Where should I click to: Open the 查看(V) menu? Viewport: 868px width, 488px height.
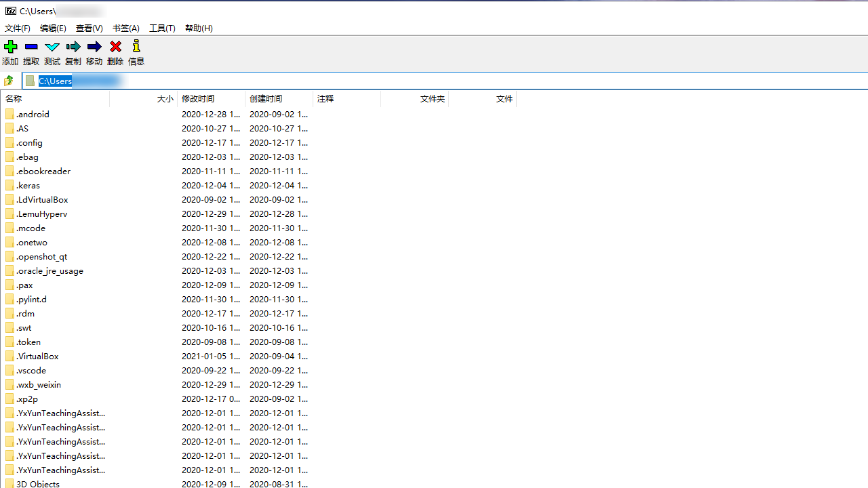tap(89, 28)
